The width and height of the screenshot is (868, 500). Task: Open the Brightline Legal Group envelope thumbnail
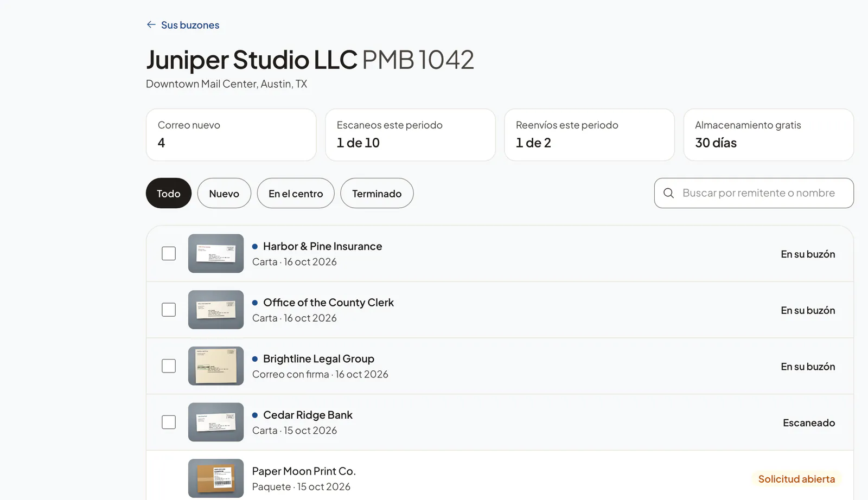click(216, 366)
